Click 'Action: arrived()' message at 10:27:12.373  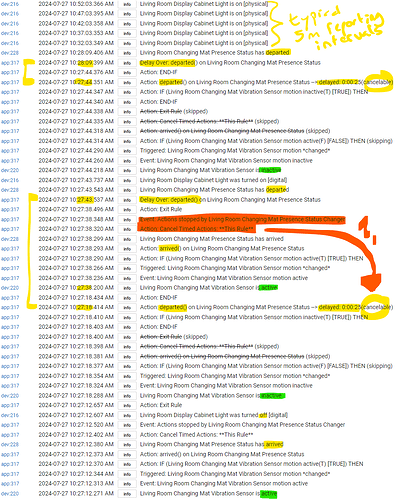point(222,454)
